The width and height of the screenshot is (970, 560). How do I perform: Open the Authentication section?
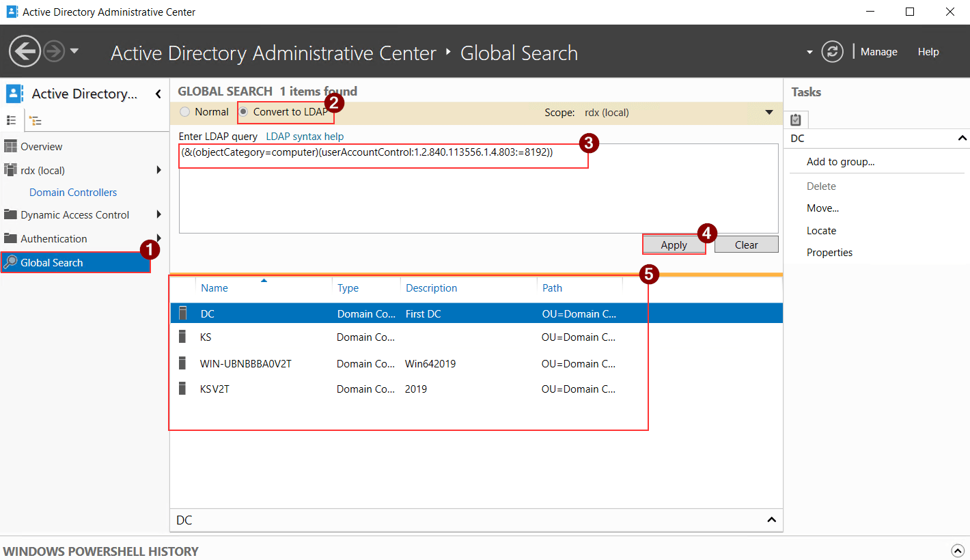[54, 238]
